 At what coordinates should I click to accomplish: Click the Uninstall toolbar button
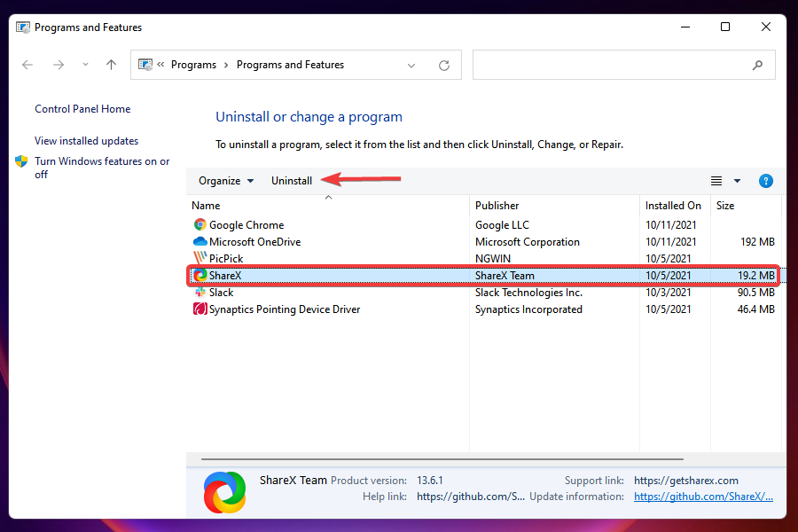click(292, 181)
